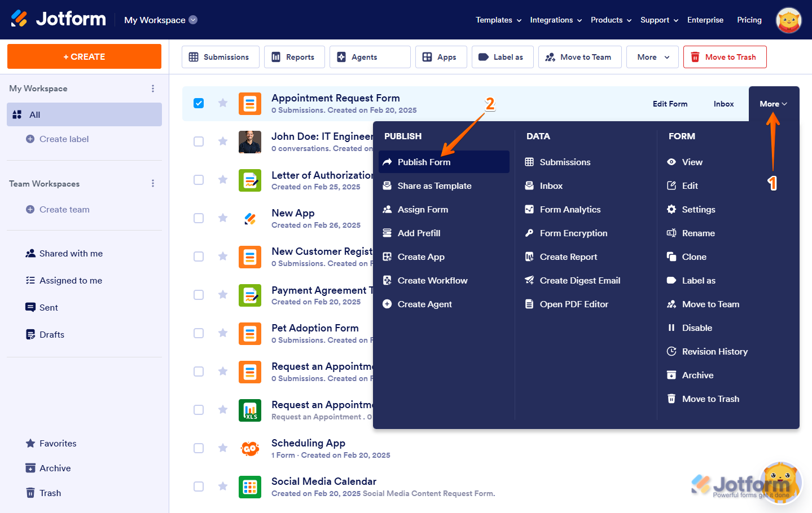Tick the Social Media Calendar checkbox
The width and height of the screenshot is (812, 513).
click(x=199, y=487)
